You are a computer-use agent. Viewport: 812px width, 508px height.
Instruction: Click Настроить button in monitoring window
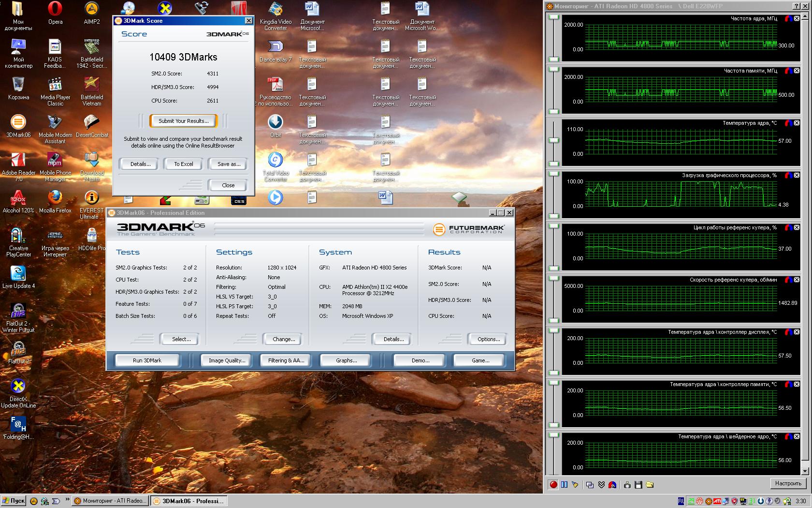(788, 483)
